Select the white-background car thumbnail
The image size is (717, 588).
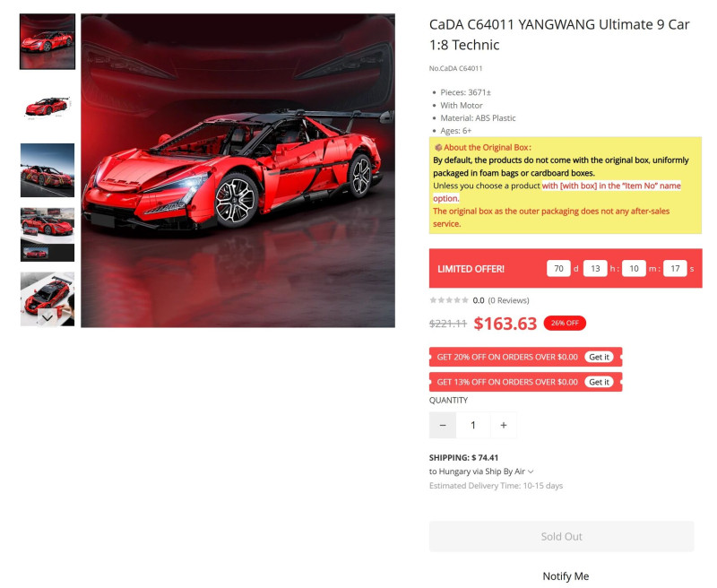click(48, 106)
